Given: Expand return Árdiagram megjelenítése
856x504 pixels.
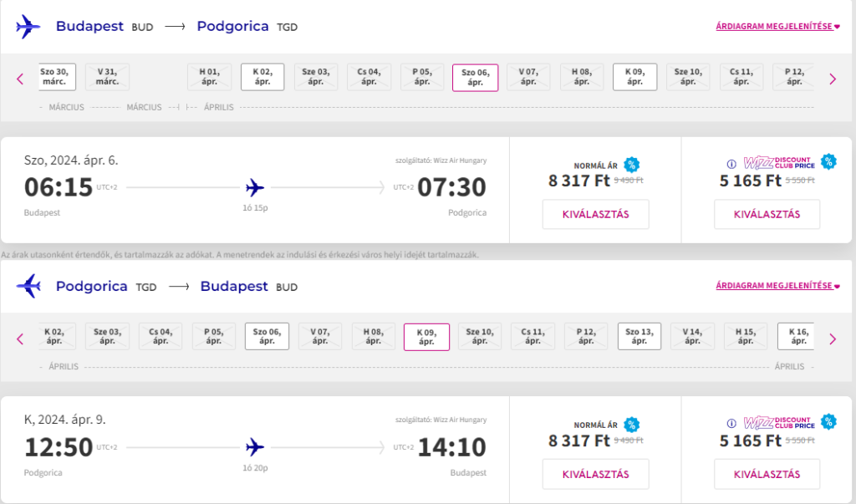Looking at the screenshot, I should [778, 286].
